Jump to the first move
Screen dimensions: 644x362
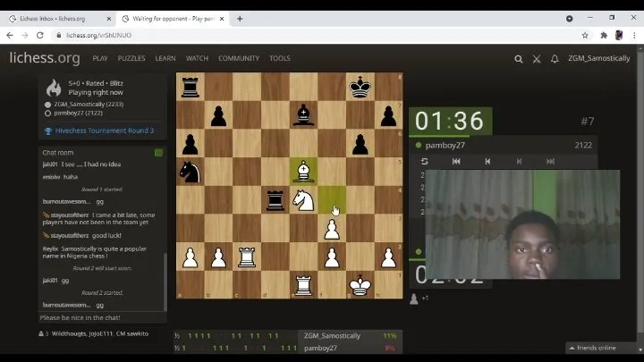[456, 161]
